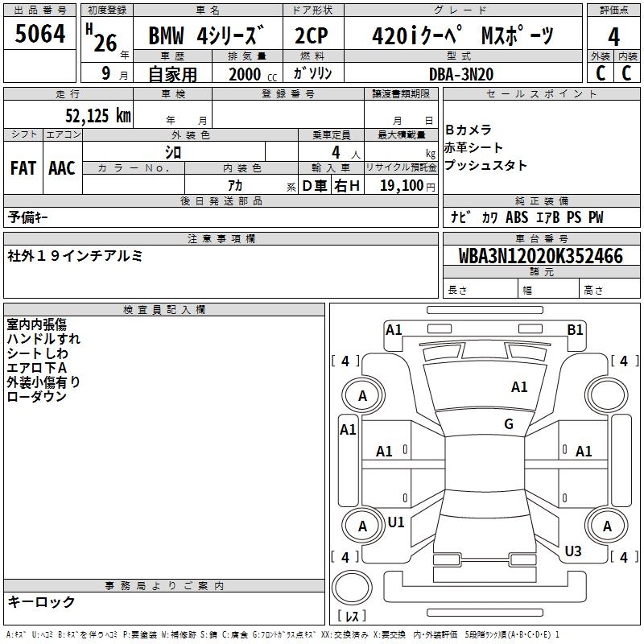Click lot number 5064
Image resolution: width=644 pixels, height=644 pixels.
tap(40, 35)
